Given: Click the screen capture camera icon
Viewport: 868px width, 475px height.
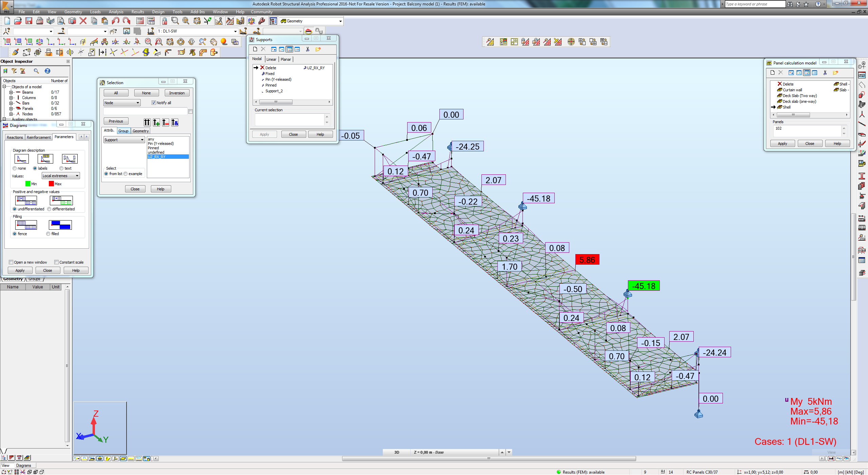Looking at the screenshot, I should point(72,21).
